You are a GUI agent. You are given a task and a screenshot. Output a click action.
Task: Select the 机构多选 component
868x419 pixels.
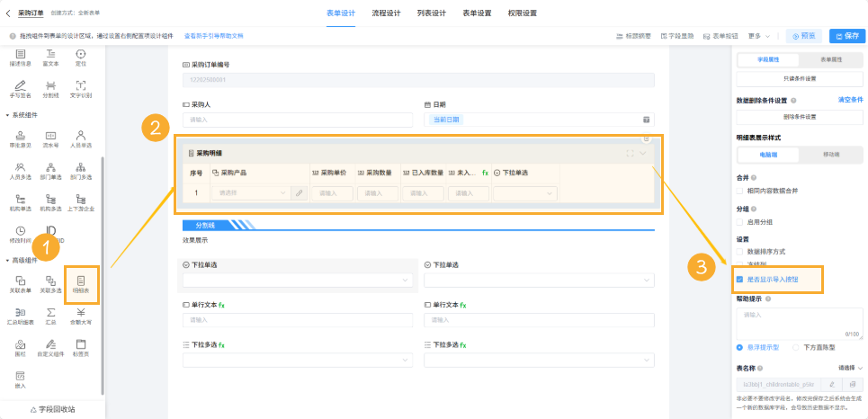[50, 202]
